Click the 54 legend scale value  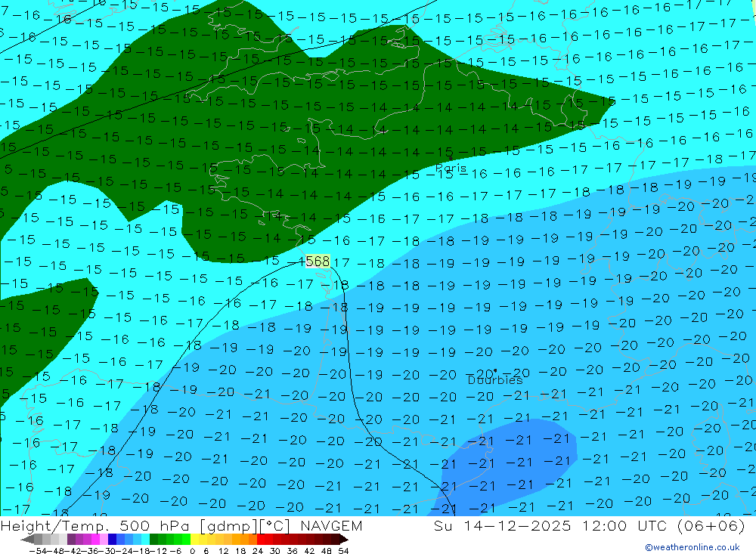[x=343, y=551]
